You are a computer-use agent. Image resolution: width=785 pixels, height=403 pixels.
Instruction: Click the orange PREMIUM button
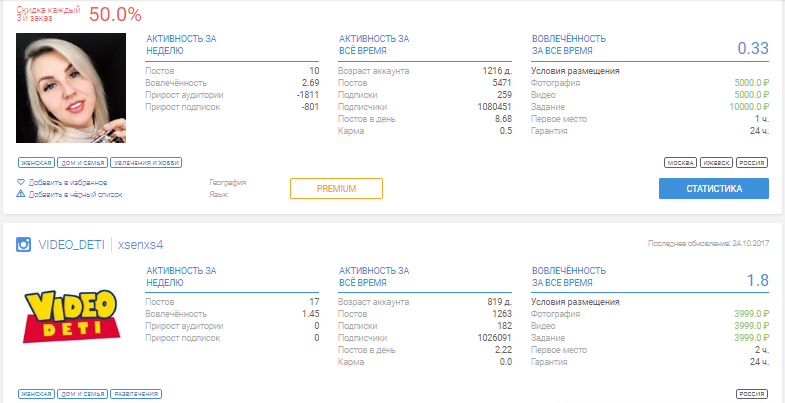click(336, 189)
